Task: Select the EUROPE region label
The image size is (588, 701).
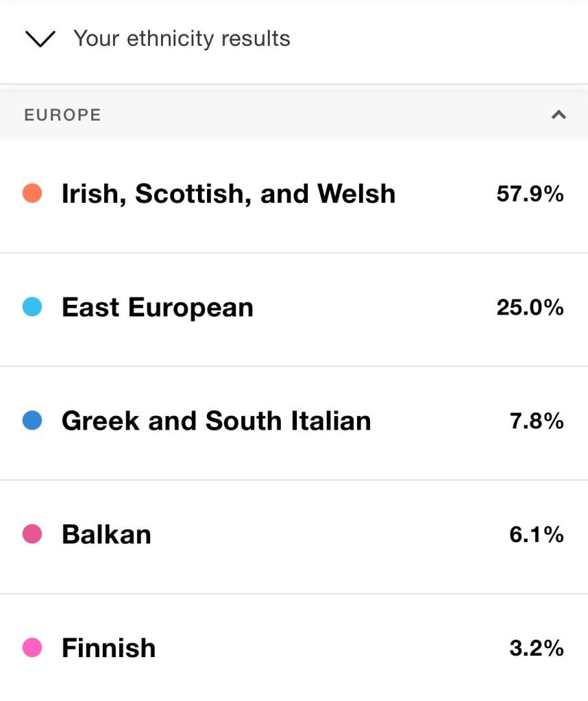Action: (x=62, y=114)
